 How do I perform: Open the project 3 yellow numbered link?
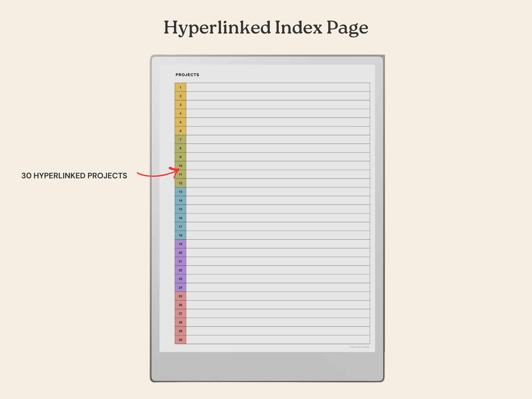[180, 105]
